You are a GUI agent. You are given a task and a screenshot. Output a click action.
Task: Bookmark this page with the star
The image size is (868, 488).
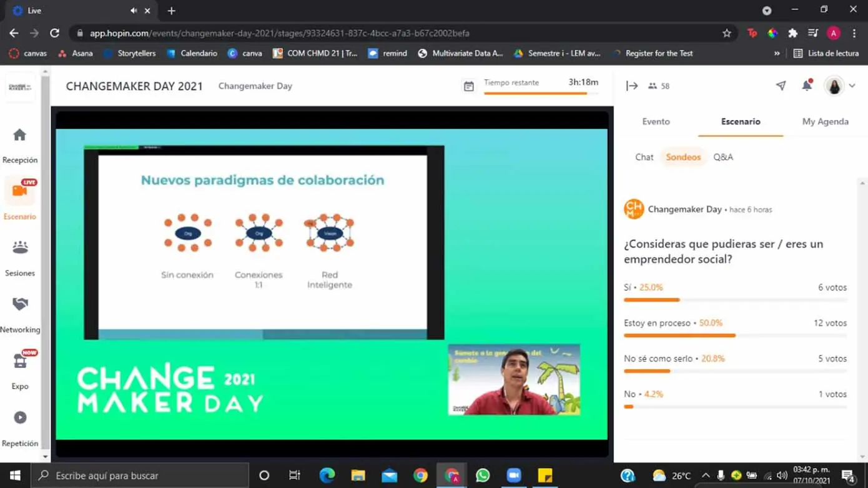pos(726,33)
